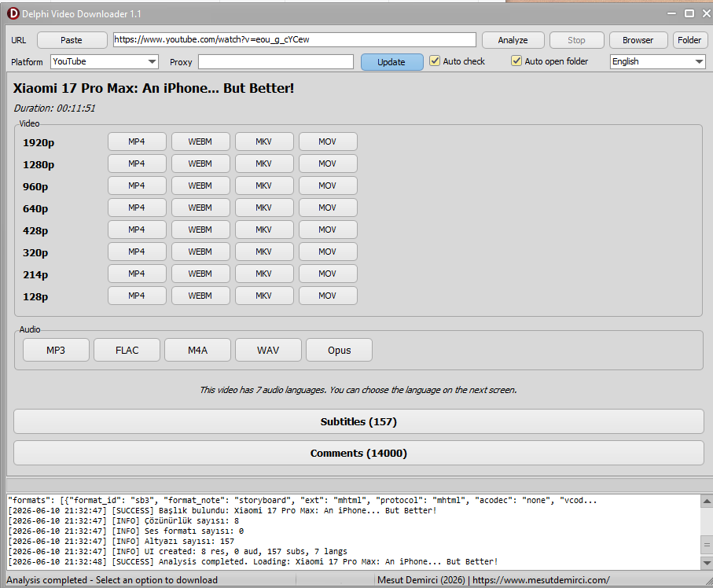Open the Browser button
Image resolution: width=713 pixels, height=588 pixels.
pyautogui.click(x=638, y=40)
